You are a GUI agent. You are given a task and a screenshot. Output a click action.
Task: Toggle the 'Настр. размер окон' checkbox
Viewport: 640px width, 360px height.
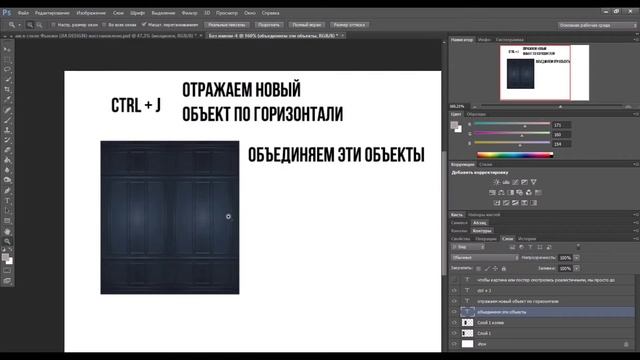[53, 25]
